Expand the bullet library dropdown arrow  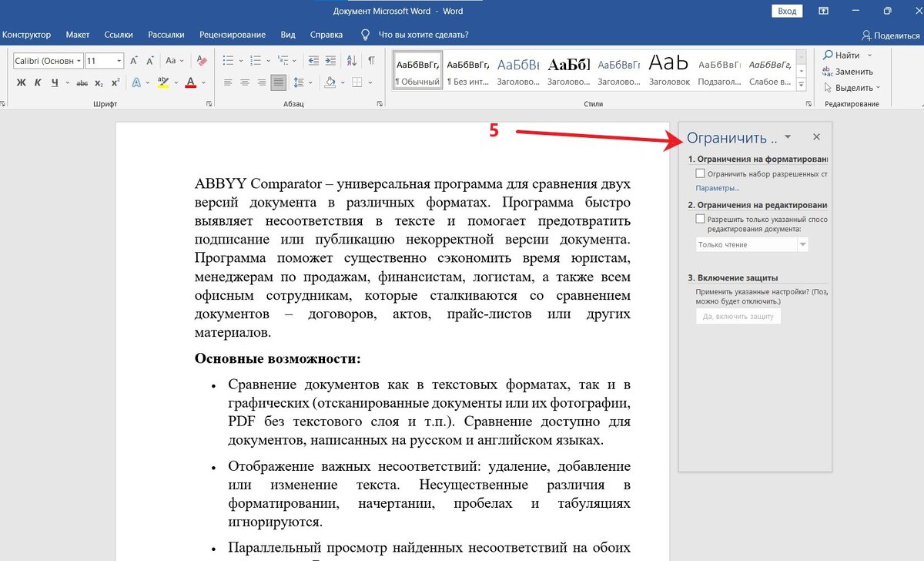[x=241, y=60]
